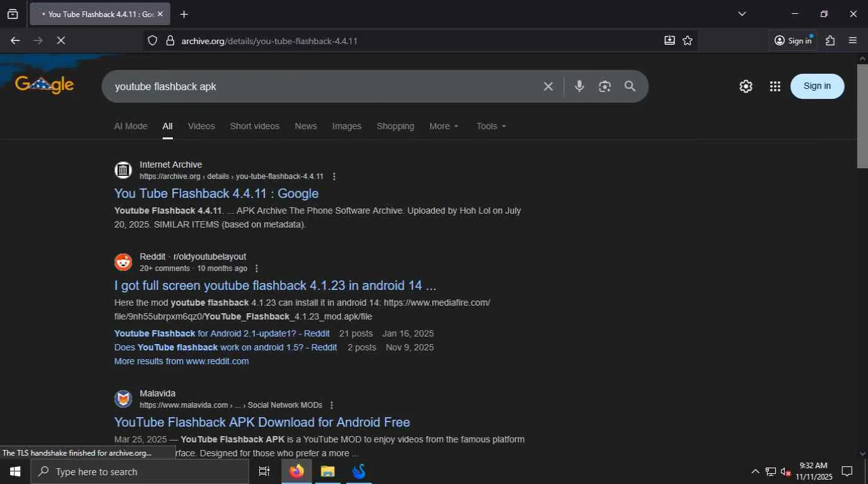
Task: Go back to previous page
Action: click(15, 40)
